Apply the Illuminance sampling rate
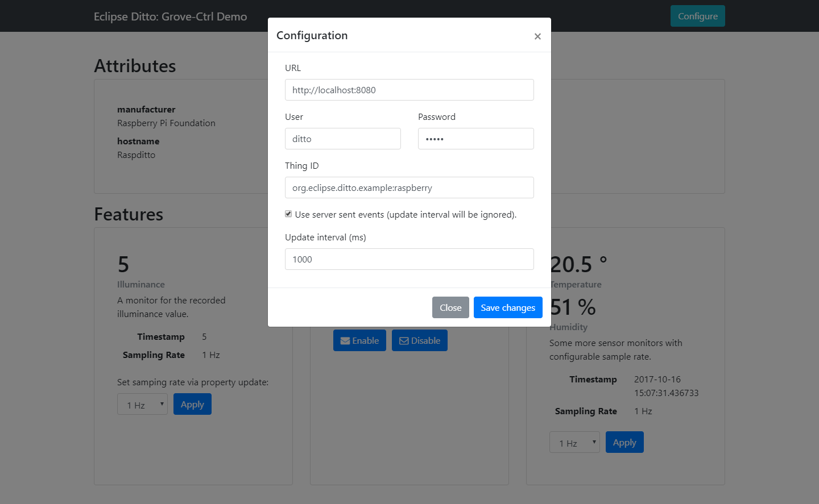 click(192, 404)
